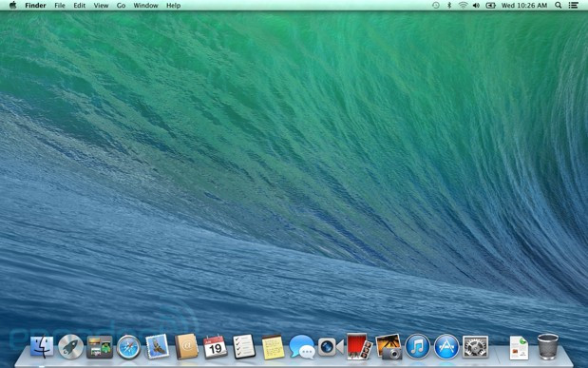Open the yellow Notes app
Screen dimensions: 588x368
[x=273, y=347]
